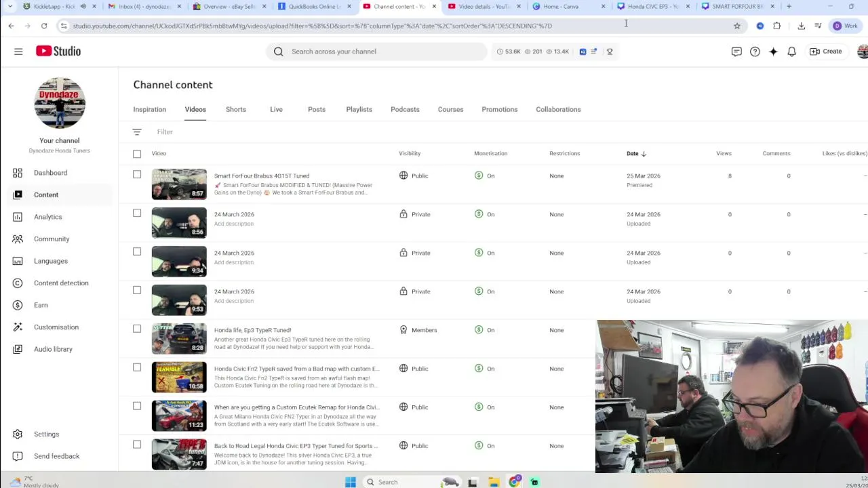Sort by the Date column header
This screenshot has height=488, width=868.
click(x=636, y=154)
